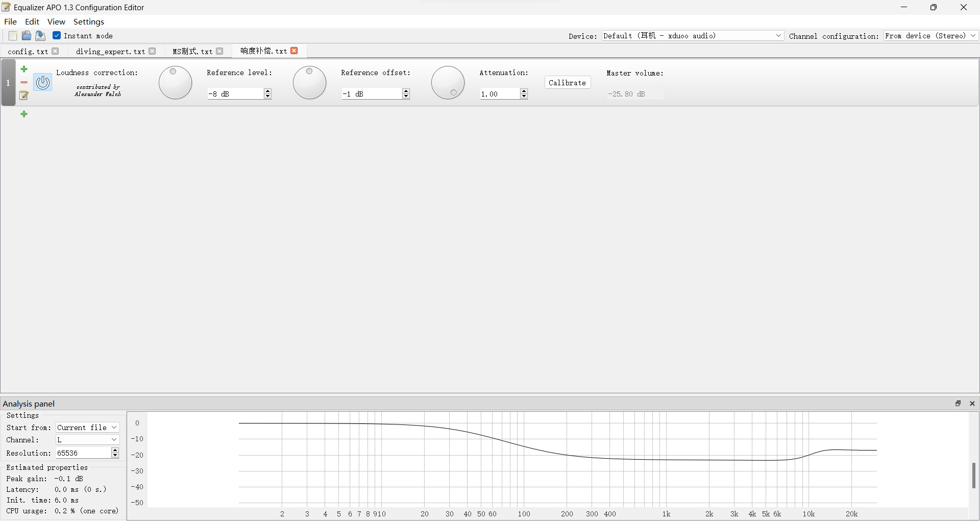980x521 pixels.
Task: Toggle the Loudness correction power button
Action: click(x=43, y=82)
